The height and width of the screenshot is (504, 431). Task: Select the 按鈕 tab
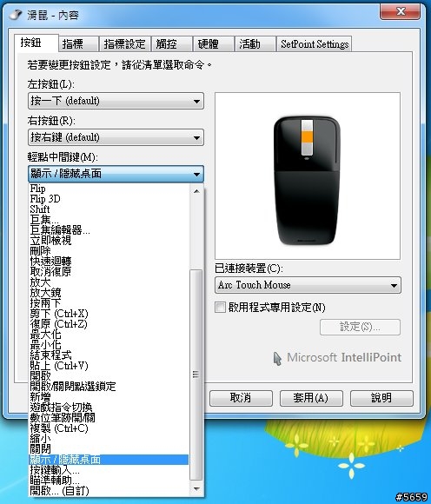(36, 43)
